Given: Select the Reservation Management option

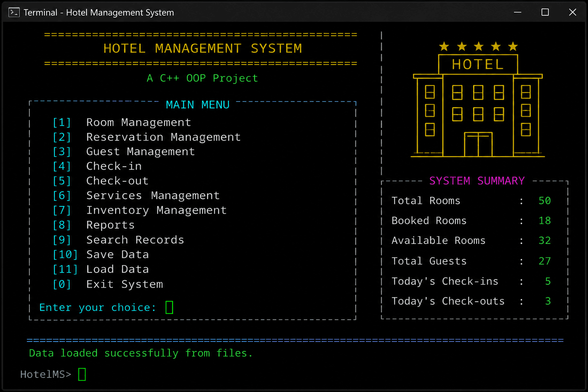Looking at the screenshot, I should click(147, 137).
